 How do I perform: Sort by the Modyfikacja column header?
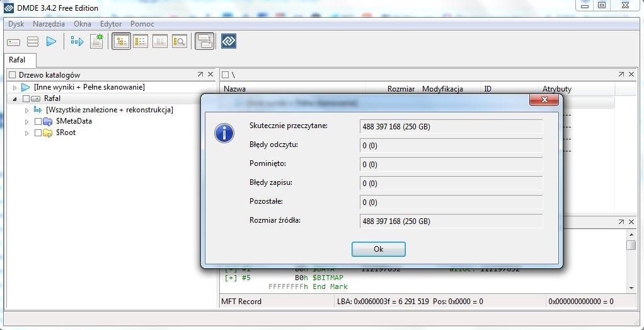pyautogui.click(x=450, y=89)
